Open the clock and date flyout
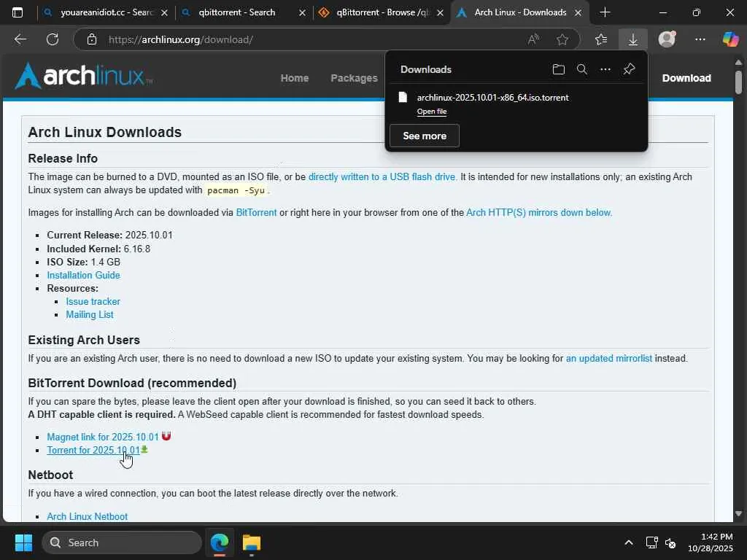747x560 pixels. (x=711, y=542)
